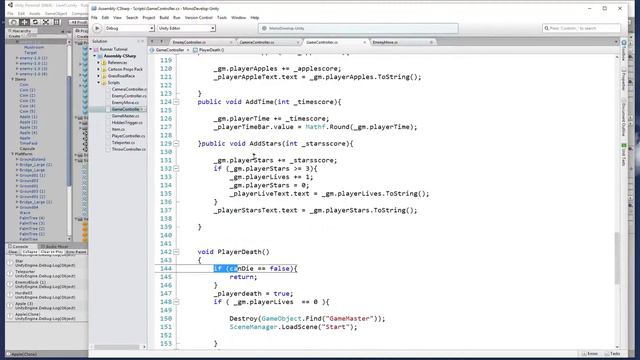Fold the PlayerDeath method at line 142
Image resolution: width=640 pixels, height=360 pixels.
176,252
